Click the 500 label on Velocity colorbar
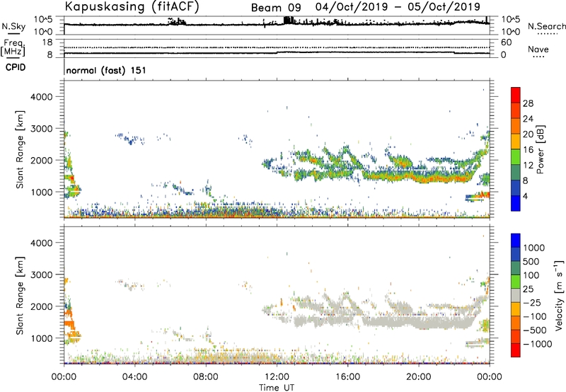 point(531,261)
